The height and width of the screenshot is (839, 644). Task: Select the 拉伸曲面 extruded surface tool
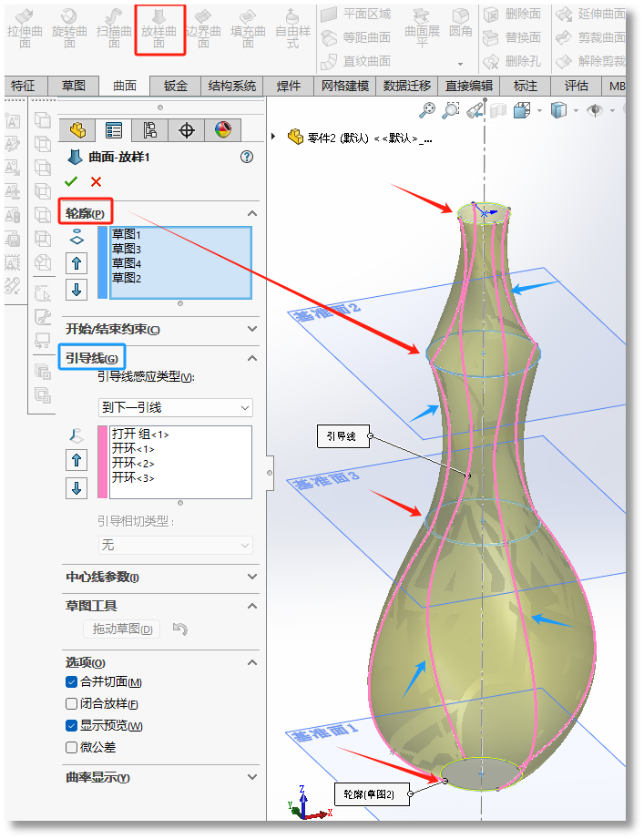[25, 30]
